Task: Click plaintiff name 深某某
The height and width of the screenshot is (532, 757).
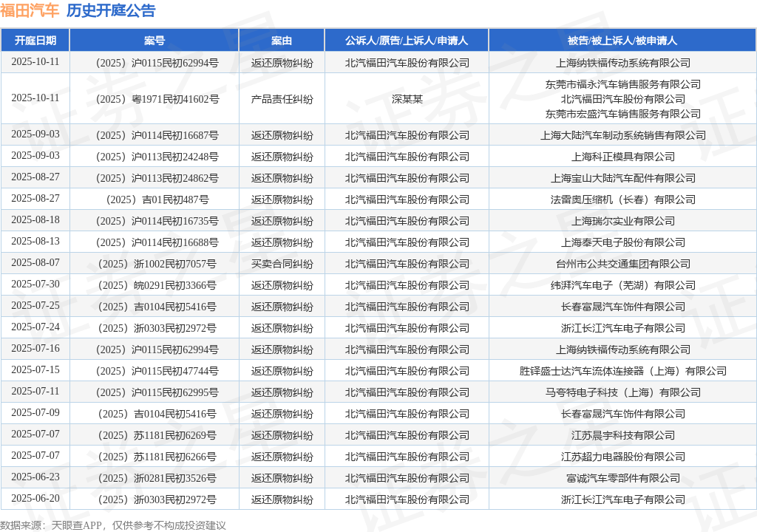Action: [407, 99]
